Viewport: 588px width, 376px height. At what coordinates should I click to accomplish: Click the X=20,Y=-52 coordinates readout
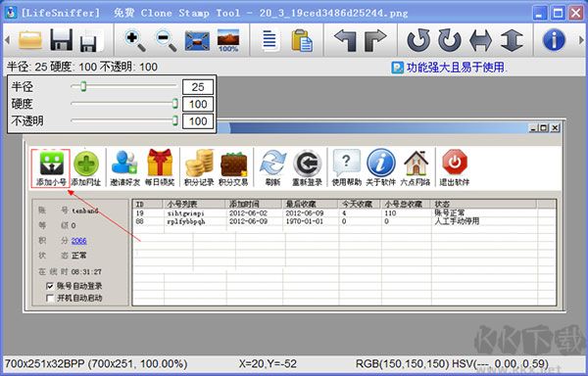pos(268,363)
